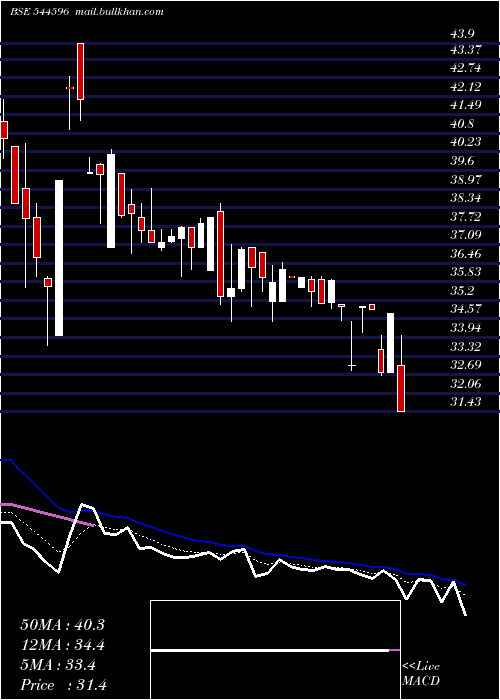The height and width of the screenshot is (700, 500).
Task: Click the <<Live MACD label
Action: (x=421, y=674)
